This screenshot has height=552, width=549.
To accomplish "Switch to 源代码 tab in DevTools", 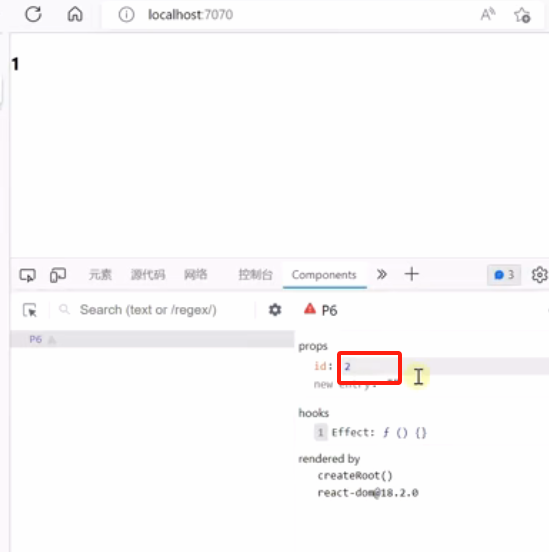I will pyautogui.click(x=148, y=275).
